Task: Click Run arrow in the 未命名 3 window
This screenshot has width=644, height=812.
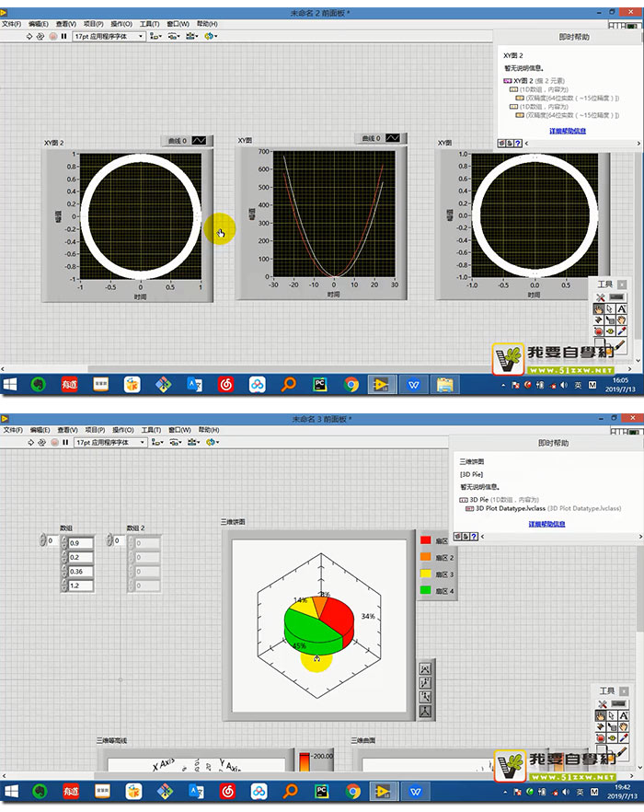Action: (x=30, y=442)
